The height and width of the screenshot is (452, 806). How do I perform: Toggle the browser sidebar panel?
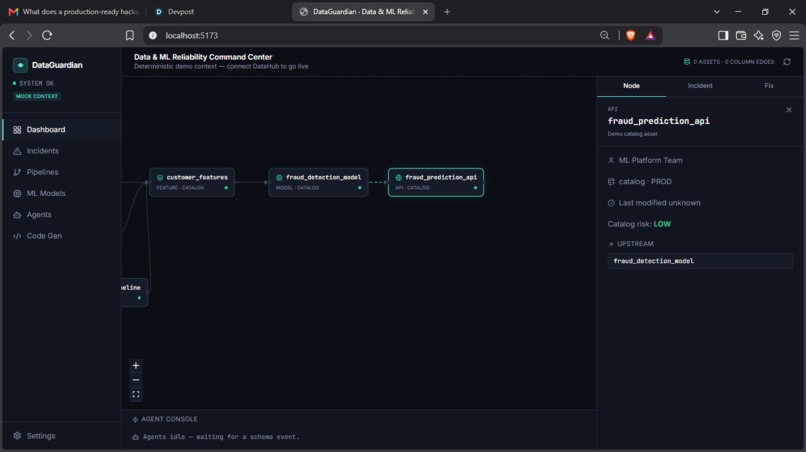723,35
